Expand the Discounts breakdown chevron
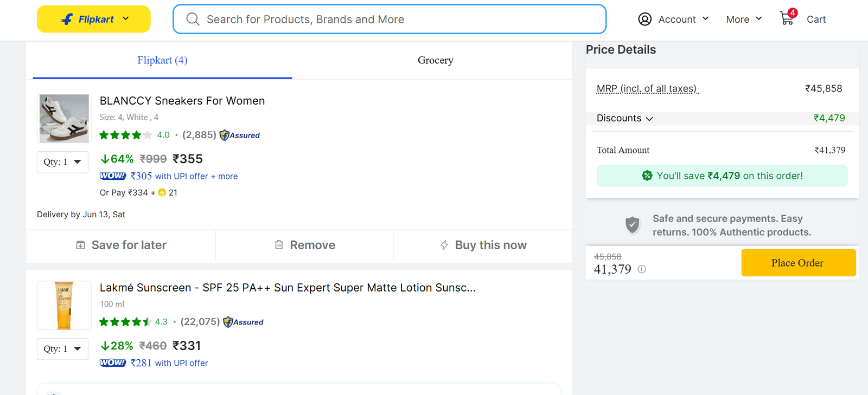Image resolution: width=868 pixels, height=395 pixels. pos(649,119)
